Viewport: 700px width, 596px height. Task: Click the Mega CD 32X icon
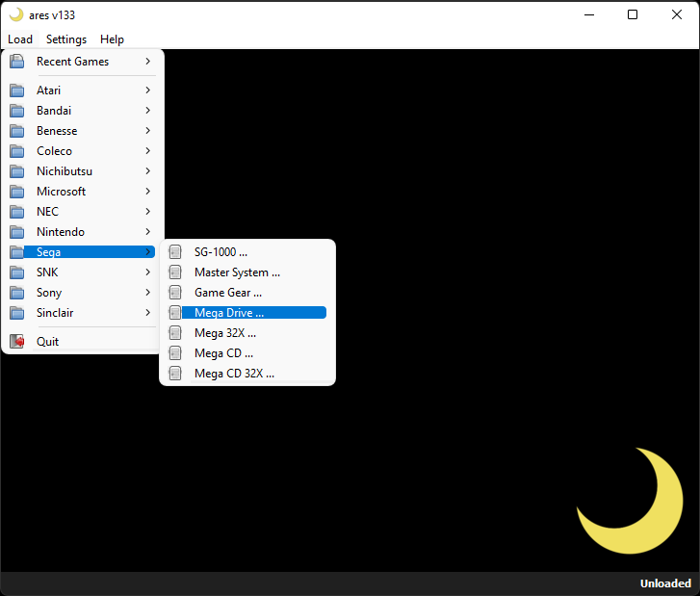click(175, 374)
